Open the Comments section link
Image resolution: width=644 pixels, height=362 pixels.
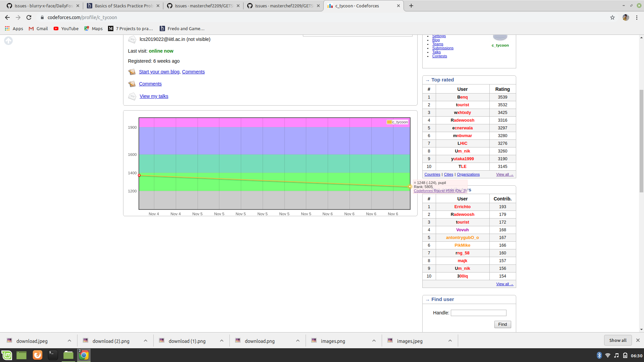pyautogui.click(x=150, y=83)
